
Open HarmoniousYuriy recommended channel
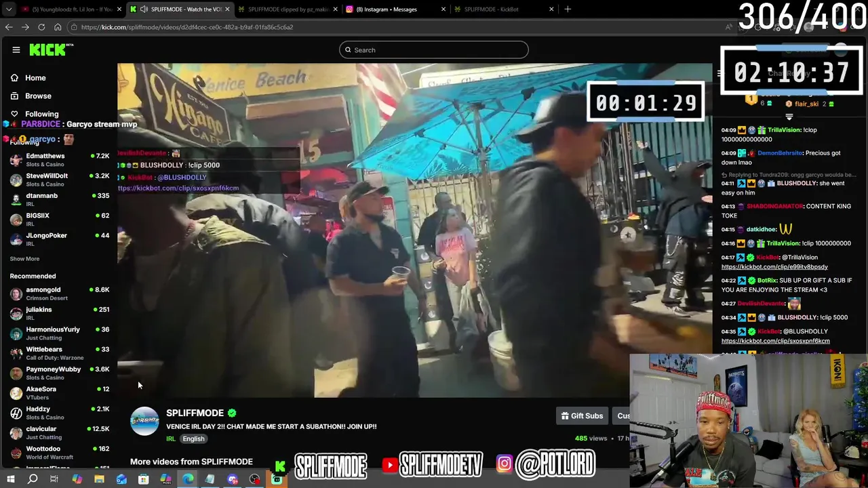pos(60,333)
